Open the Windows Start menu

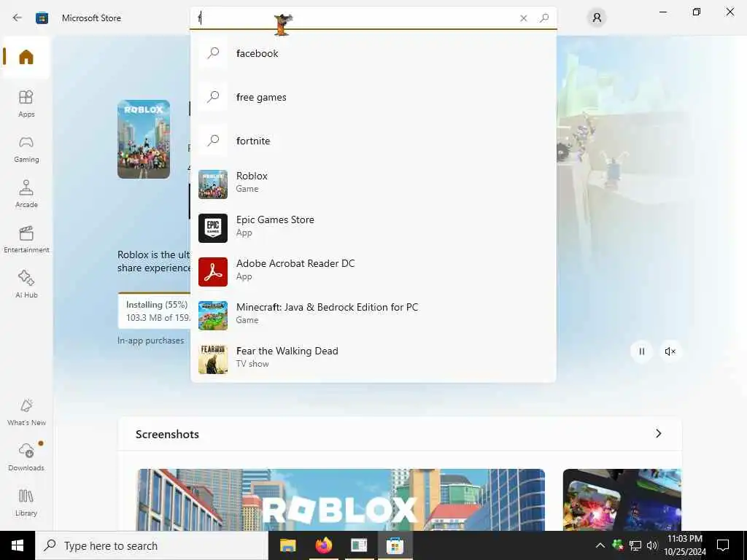pos(18,545)
